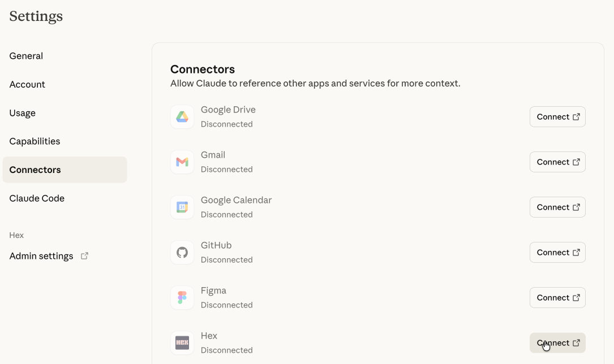Select Connectors in the sidebar
The width and height of the screenshot is (614, 364).
(x=35, y=170)
